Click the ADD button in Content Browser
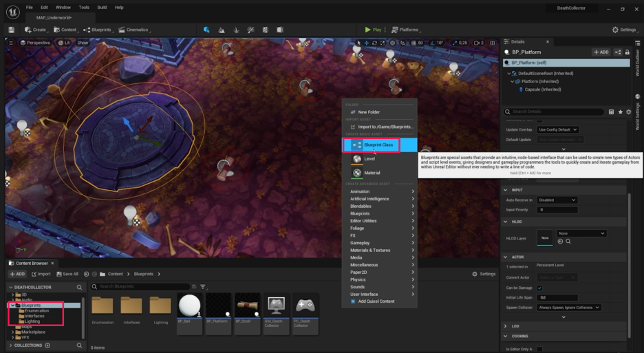Screen dimensions: 644x353 pos(17,274)
